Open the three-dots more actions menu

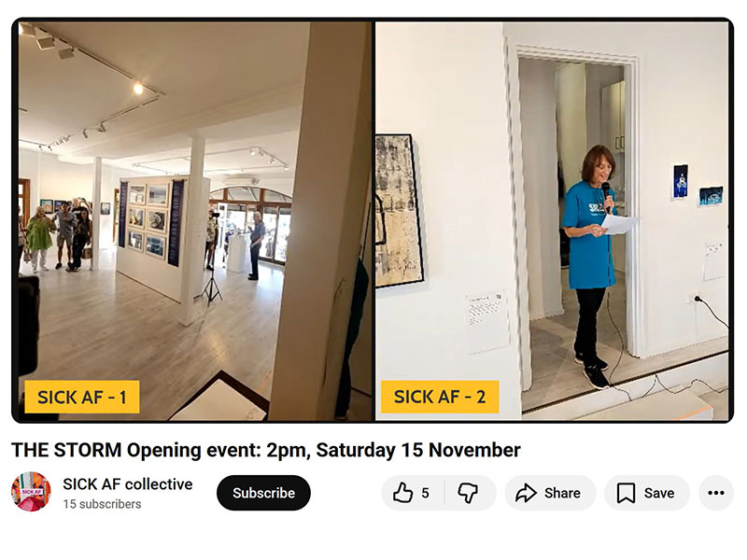tap(716, 493)
